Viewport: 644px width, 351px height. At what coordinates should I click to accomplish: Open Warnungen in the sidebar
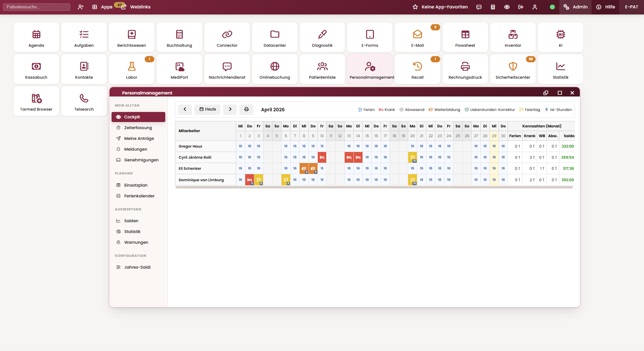(138, 242)
